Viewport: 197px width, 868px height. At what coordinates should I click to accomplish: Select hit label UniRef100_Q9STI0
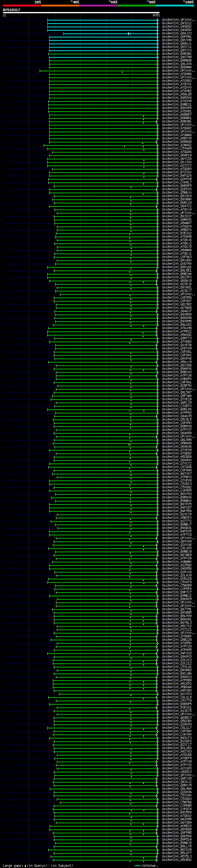(177, 50)
